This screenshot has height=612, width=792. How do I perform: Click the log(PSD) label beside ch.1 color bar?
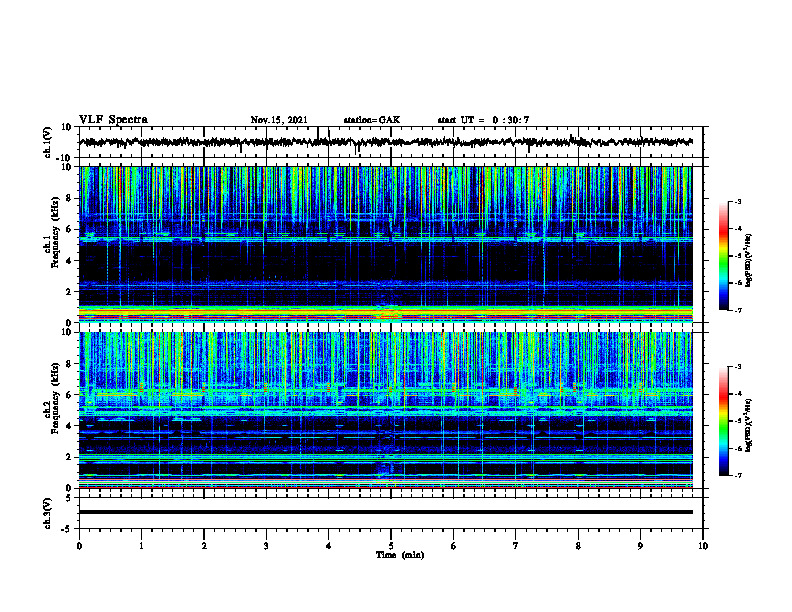(x=749, y=260)
